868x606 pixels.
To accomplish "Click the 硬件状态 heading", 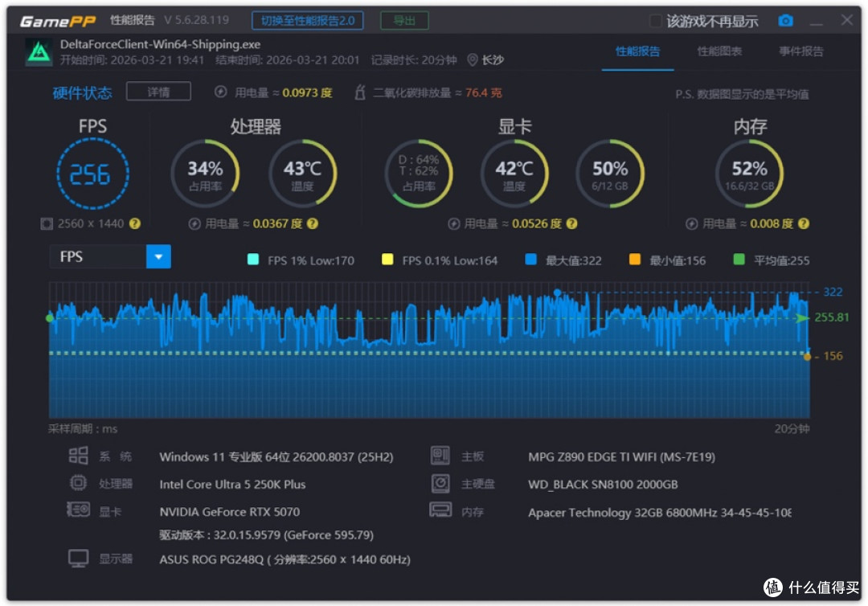I will 82,92.
